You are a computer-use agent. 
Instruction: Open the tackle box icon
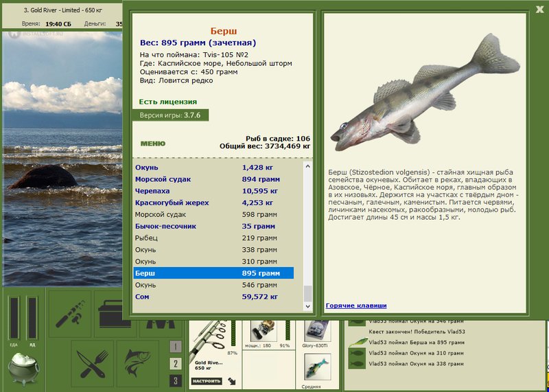click(x=112, y=314)
